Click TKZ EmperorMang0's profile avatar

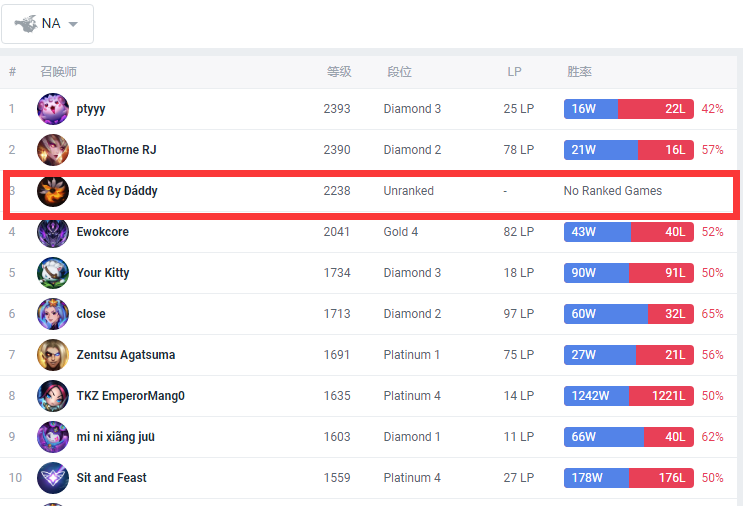53,396
